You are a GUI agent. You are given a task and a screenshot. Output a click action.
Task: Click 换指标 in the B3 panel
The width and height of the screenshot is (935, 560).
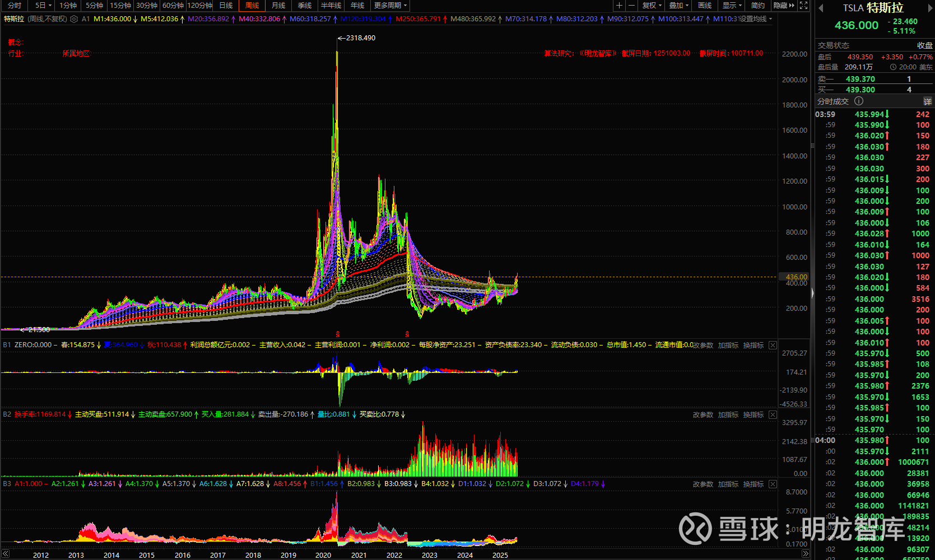(x=753, y=484)
